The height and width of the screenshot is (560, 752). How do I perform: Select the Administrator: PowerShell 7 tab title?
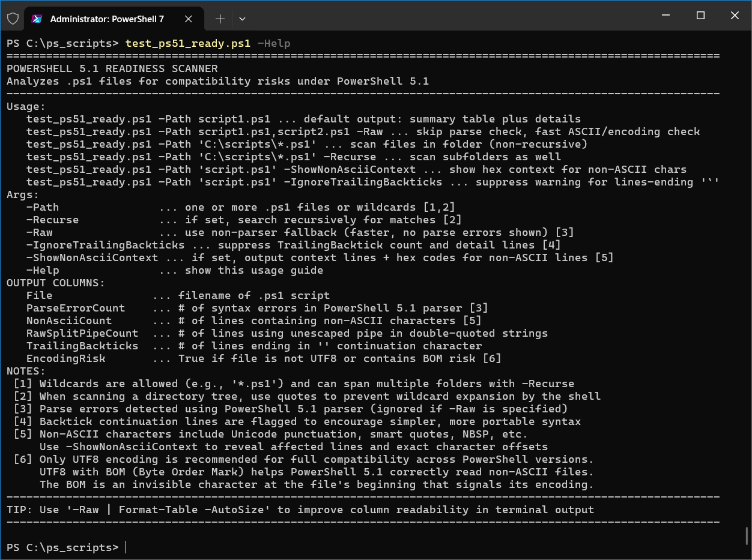(107, 19)
